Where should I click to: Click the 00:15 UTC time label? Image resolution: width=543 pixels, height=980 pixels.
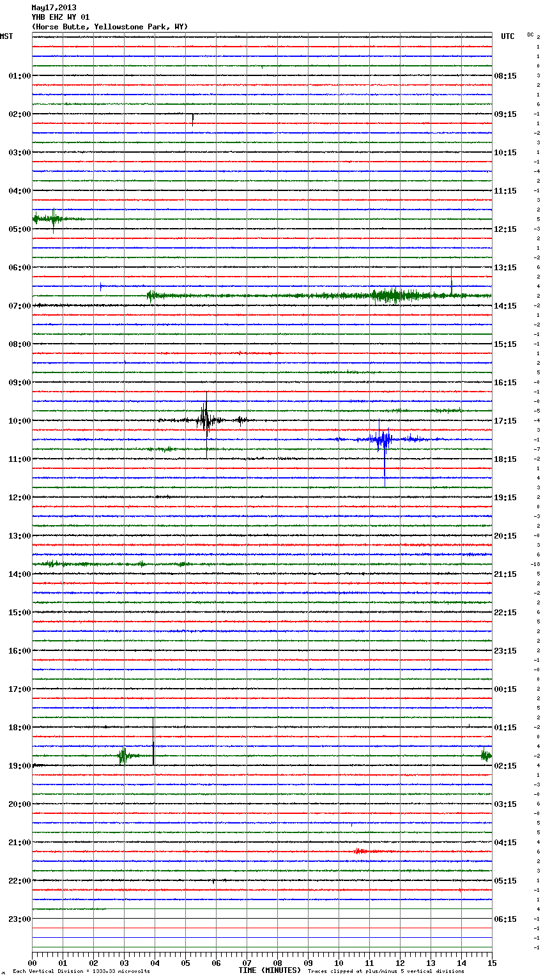click(x=505, y=689)
